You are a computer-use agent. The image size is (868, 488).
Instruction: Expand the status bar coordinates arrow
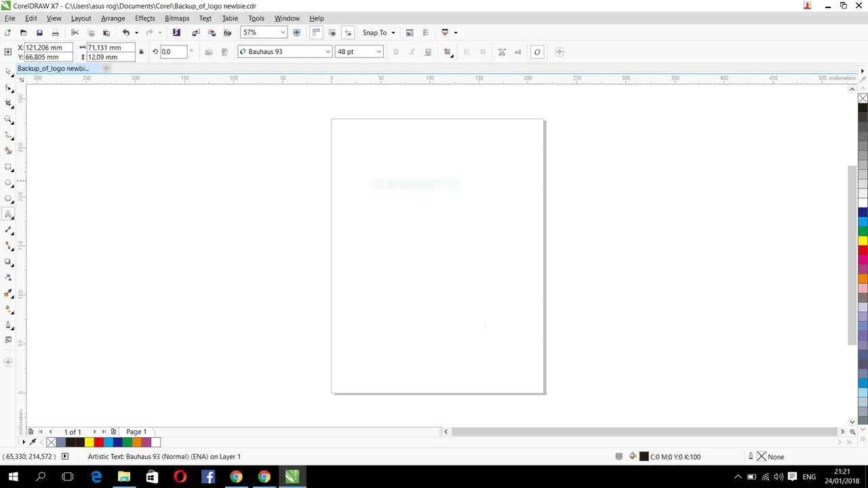pos(65,456)
